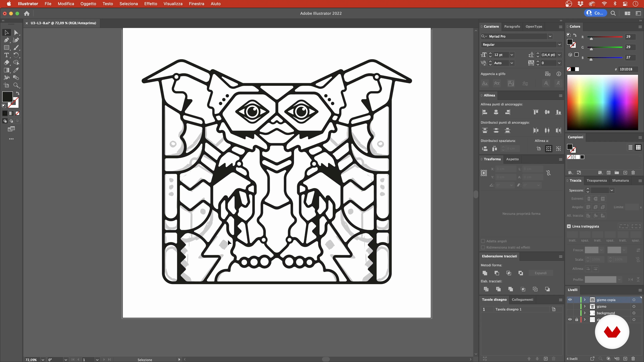Click the Divide pathfinder icon
This screenshot has height=362, width=644.
point(486,289)
